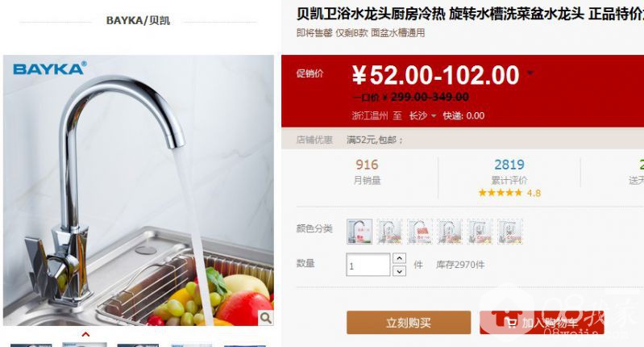Image resolution: width=644 pixels, height=347 pixels.
Task: Open the 2819 累计评价 reviews tab
Action: coord(509,171)
